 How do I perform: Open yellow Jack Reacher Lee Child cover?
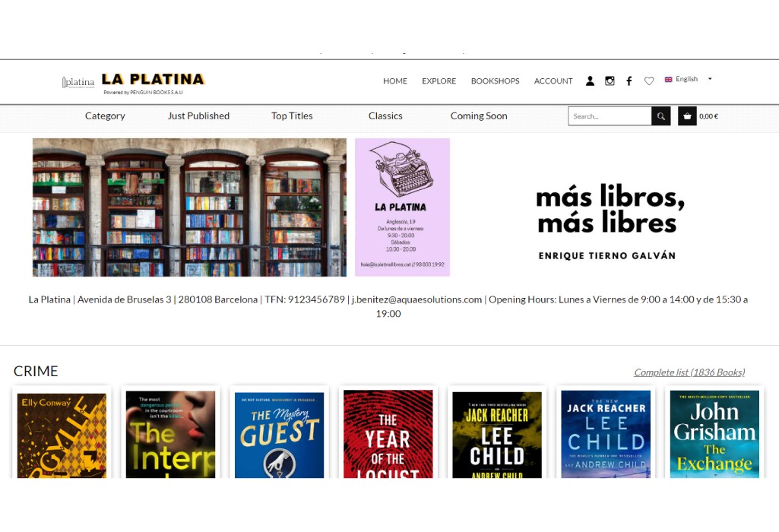pos(497,435)
